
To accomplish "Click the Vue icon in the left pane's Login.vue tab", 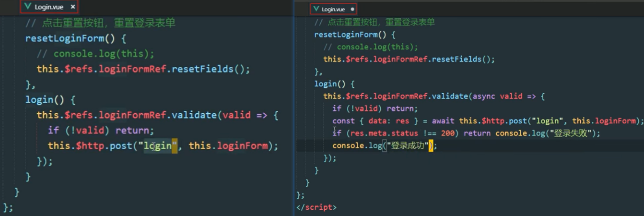I will pos(27,7).
